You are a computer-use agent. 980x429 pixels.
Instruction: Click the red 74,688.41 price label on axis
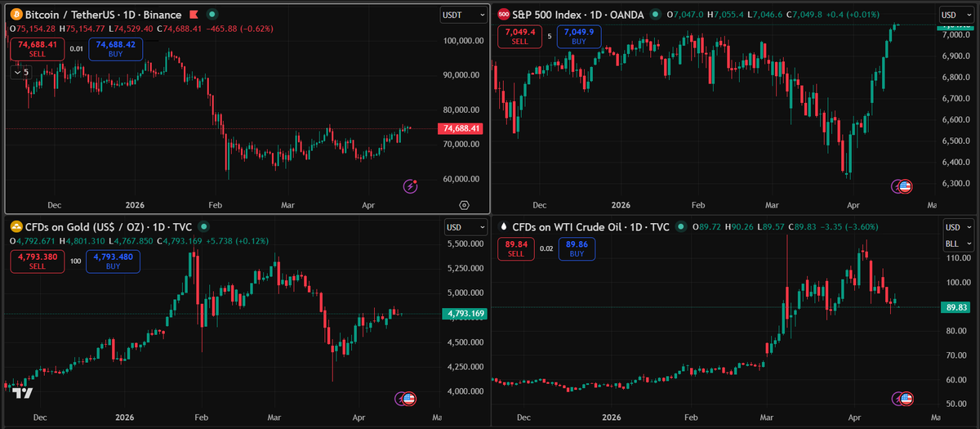click(x=461, y=128)
